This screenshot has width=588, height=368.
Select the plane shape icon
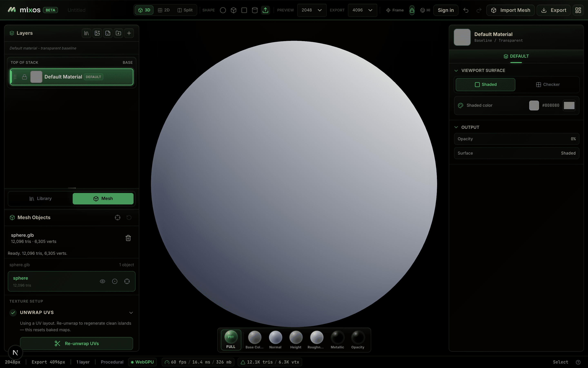coord(244,10)
